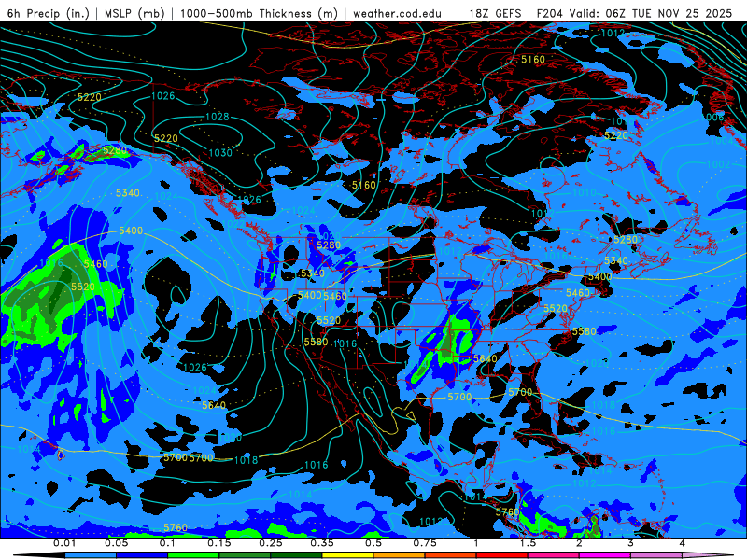
Task: Click the 0.15 legend scale value
Action: pyautogui.click(x=219, y=543)
